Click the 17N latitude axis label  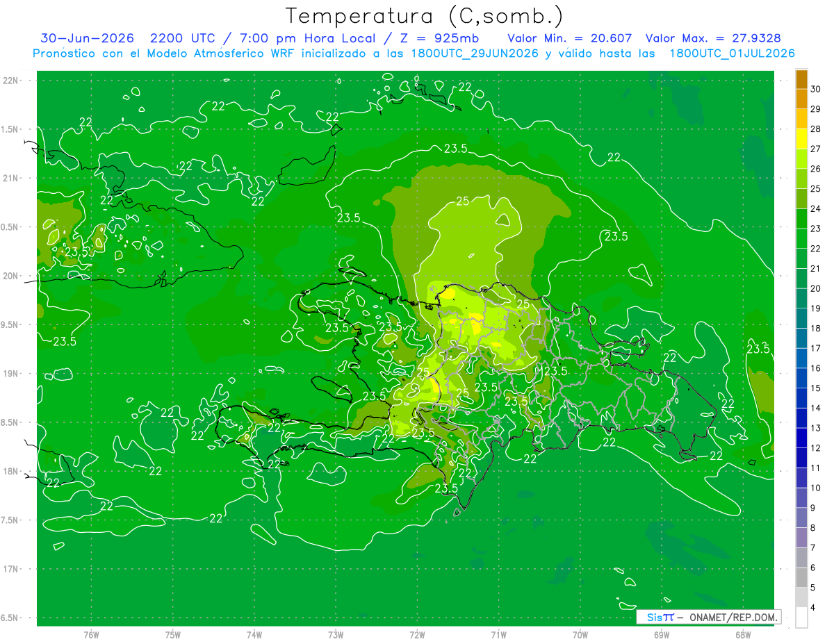coord(11,569)
